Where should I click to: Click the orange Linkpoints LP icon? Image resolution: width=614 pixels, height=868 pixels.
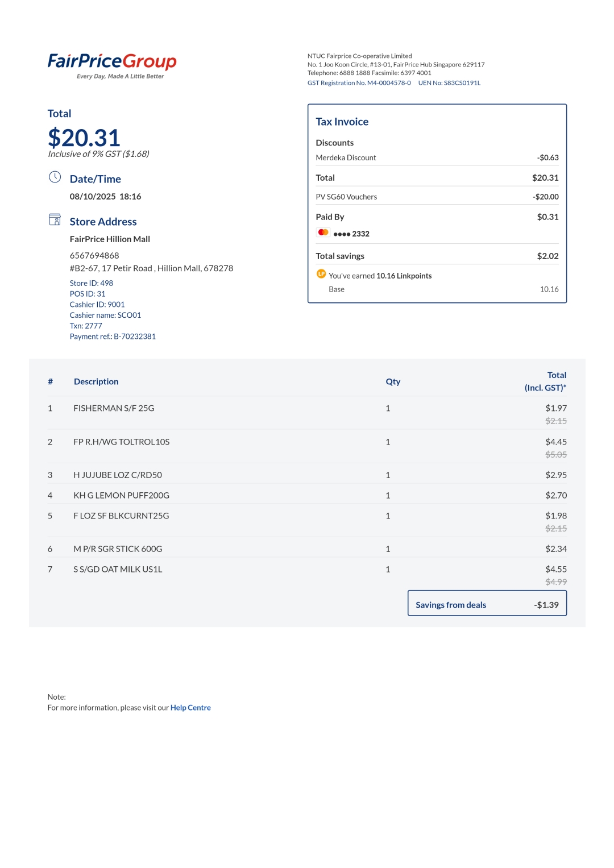321,274
